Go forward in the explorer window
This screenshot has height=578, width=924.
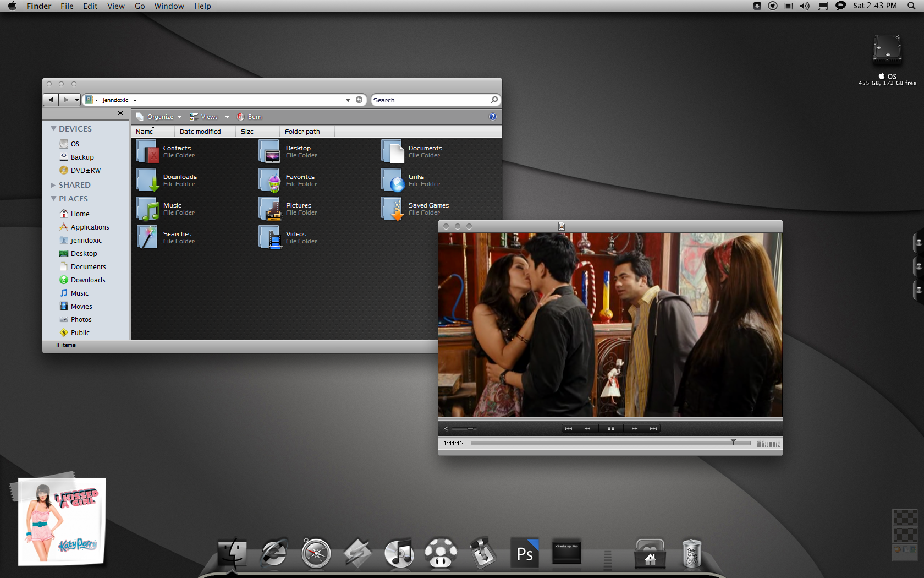click(66, 100)
